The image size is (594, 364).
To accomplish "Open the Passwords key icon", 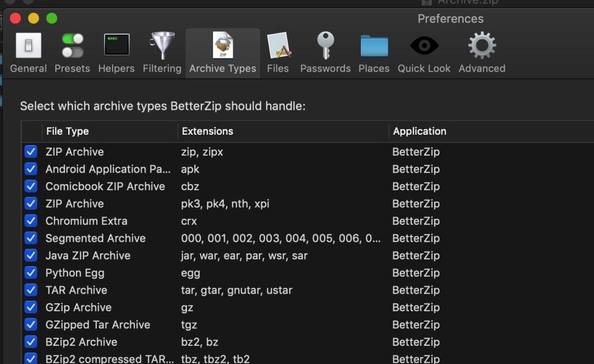I will pyautogui.click(x=326, y=46).
